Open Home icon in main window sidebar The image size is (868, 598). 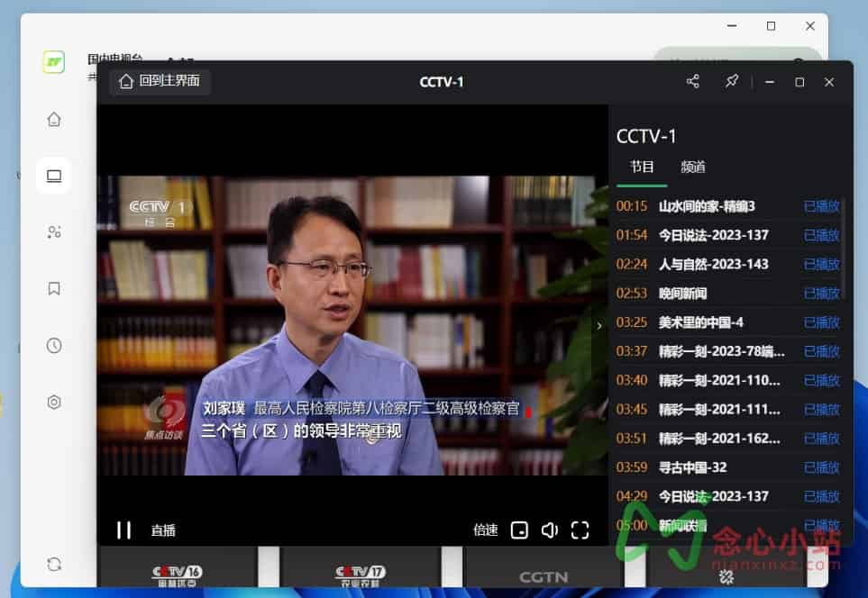54,120
